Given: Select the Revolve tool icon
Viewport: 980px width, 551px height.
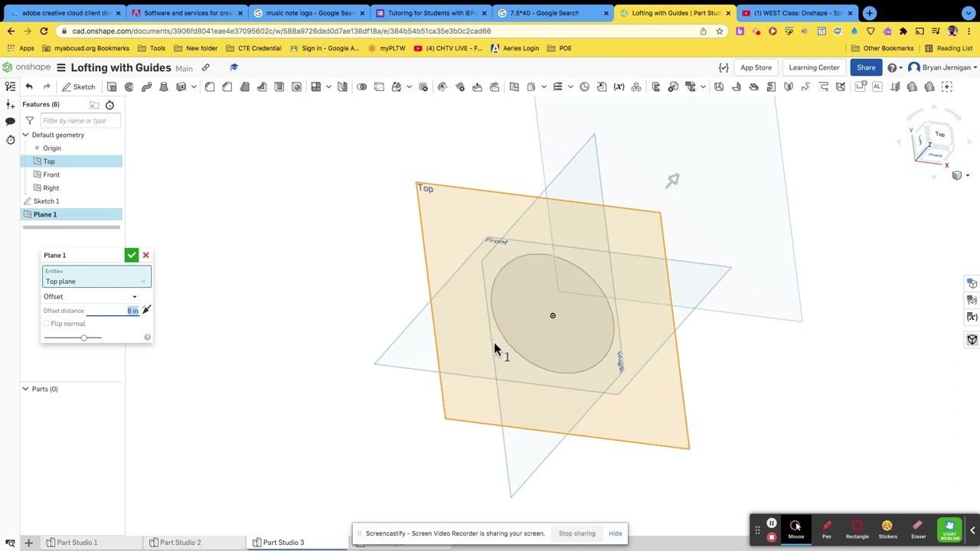Looking at the screenshot, I should 129,86.
